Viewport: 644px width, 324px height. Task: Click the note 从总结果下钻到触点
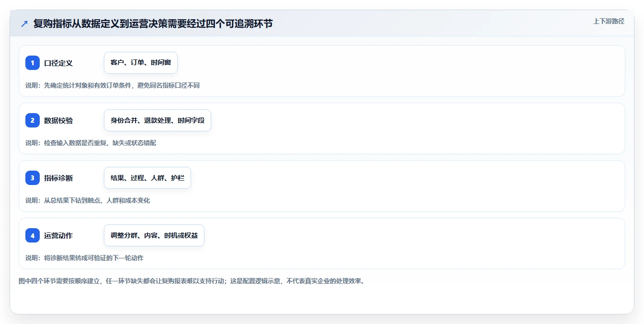(88, 200)
